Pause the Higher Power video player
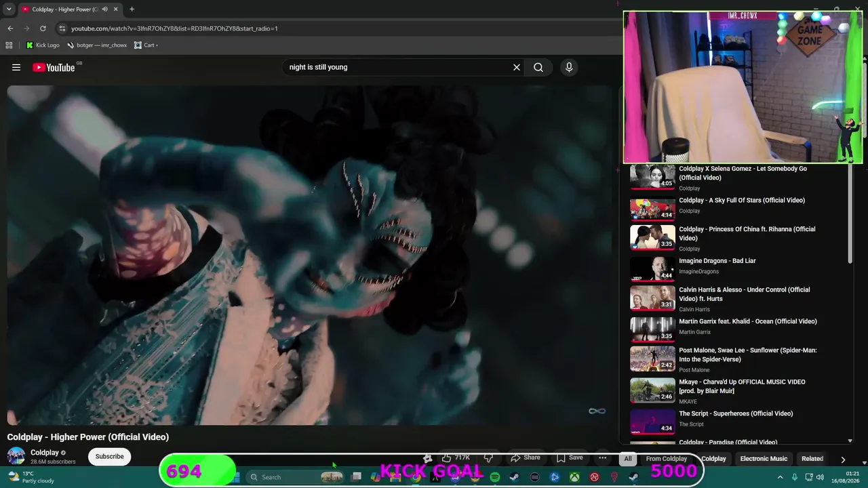The image size is (868, 488). pos(309,256)
